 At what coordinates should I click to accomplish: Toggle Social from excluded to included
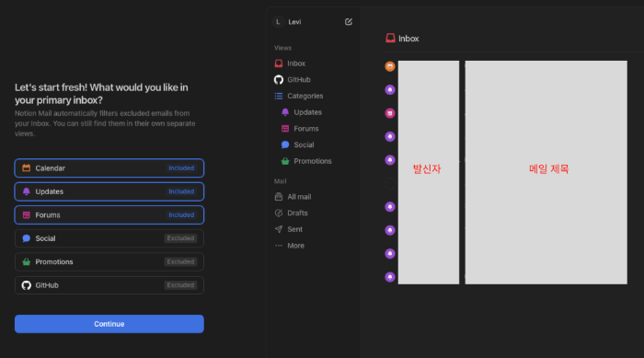109,238
